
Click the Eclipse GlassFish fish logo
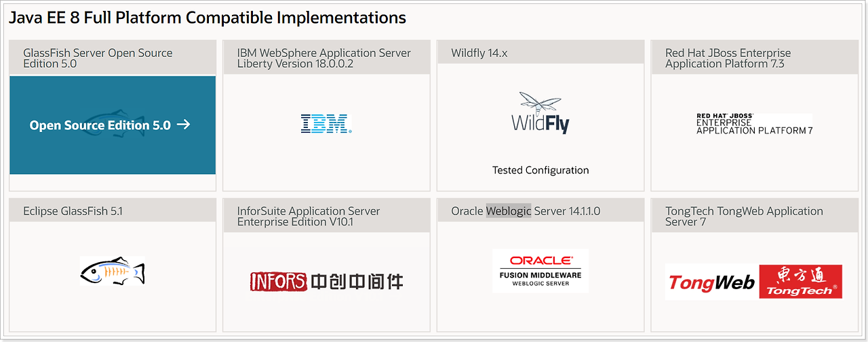tap(113, 271)
